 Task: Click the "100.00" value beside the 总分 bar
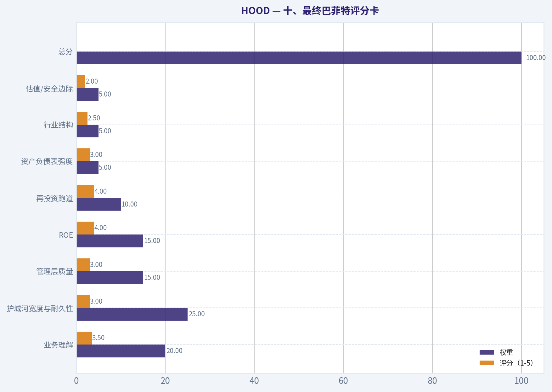536,58
